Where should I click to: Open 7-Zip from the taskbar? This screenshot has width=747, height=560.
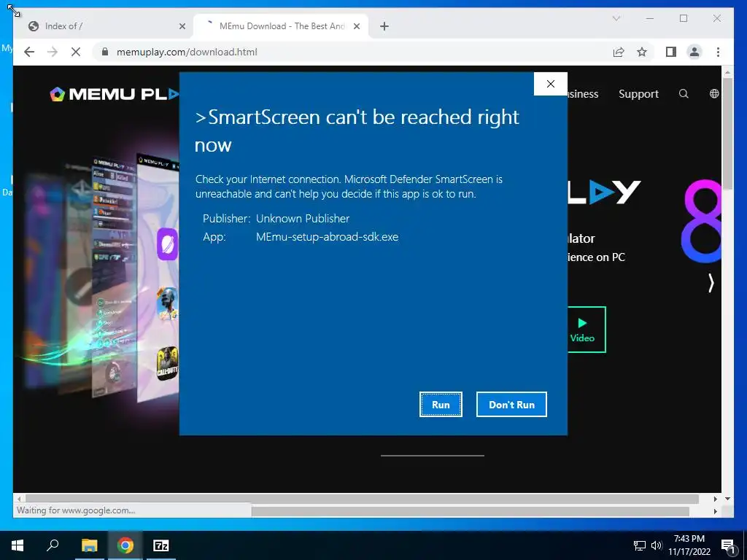click(161, 545)
